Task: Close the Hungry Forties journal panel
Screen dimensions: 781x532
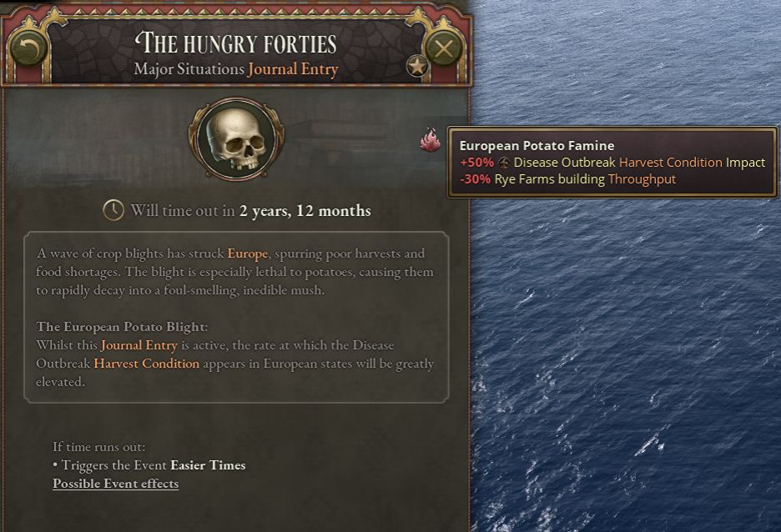Action: pos(444,48)
